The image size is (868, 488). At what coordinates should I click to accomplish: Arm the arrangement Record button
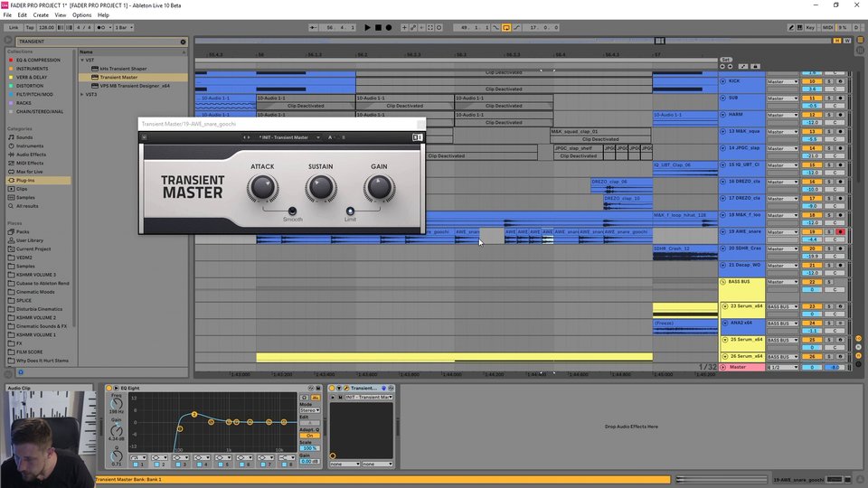[x=389, y=27]
